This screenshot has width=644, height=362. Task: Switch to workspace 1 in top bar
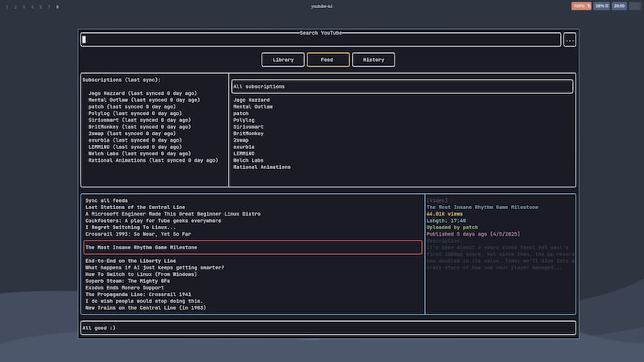coord(7,6)
